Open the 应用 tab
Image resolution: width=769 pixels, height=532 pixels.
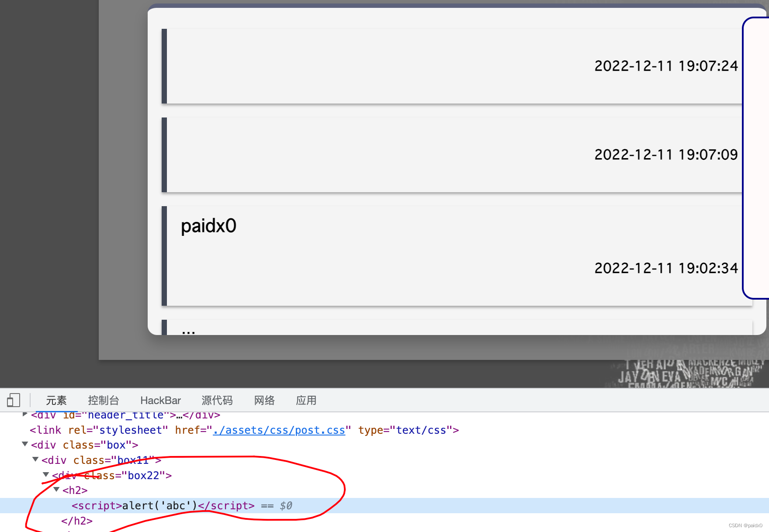coord(306,400)
